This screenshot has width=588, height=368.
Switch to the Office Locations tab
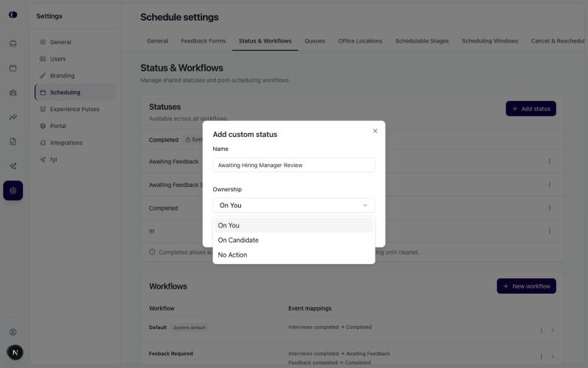point(360,41)
